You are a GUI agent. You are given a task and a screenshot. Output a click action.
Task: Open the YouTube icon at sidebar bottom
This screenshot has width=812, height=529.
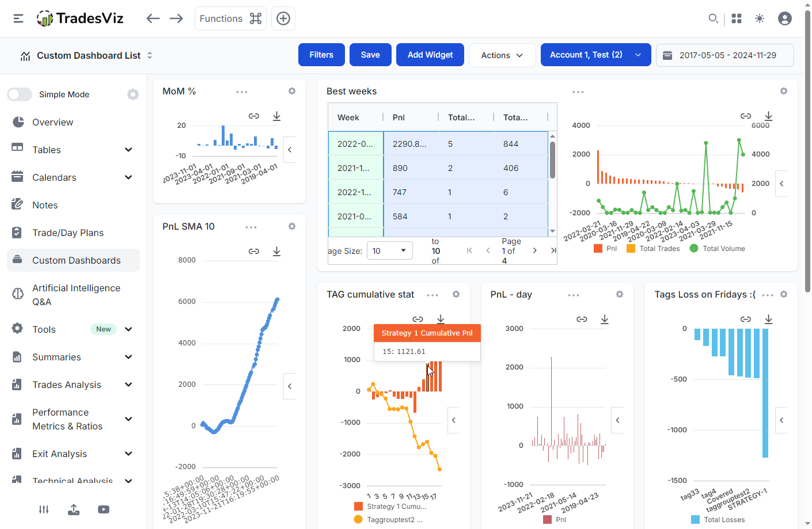pyautogui.click(x=103, y=509)
